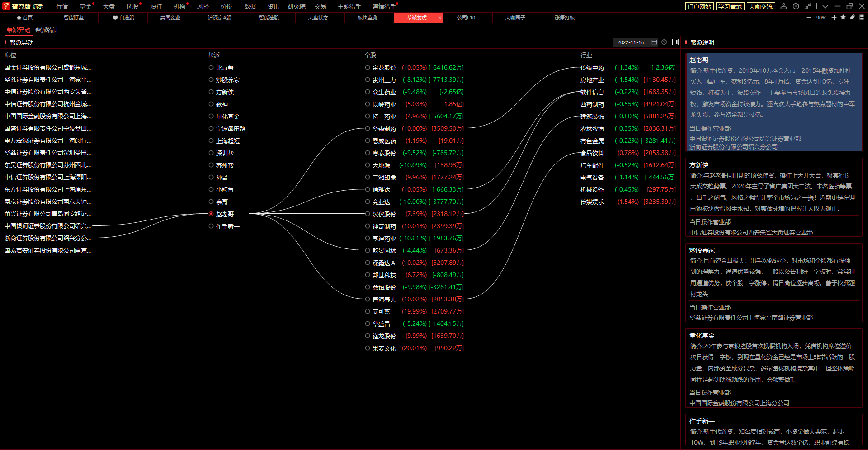Open the hexagon settings icon
This screenshot has height=450, width=868.
coord(796,6)
